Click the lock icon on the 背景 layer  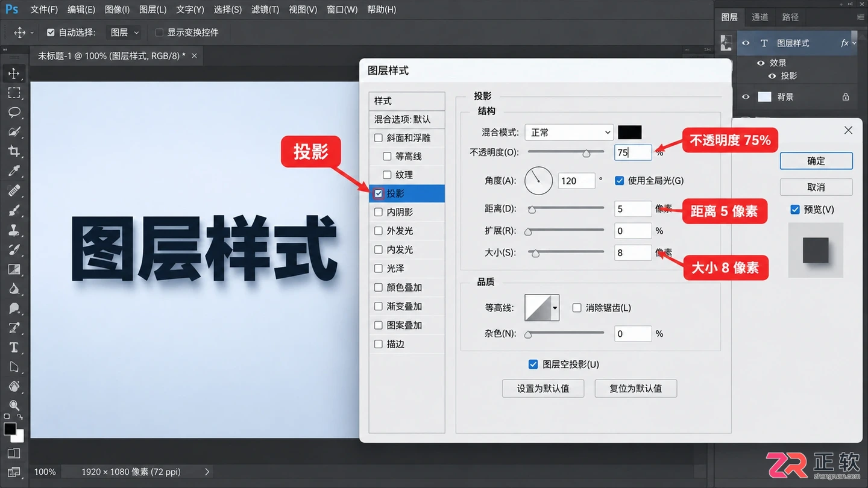845,96
